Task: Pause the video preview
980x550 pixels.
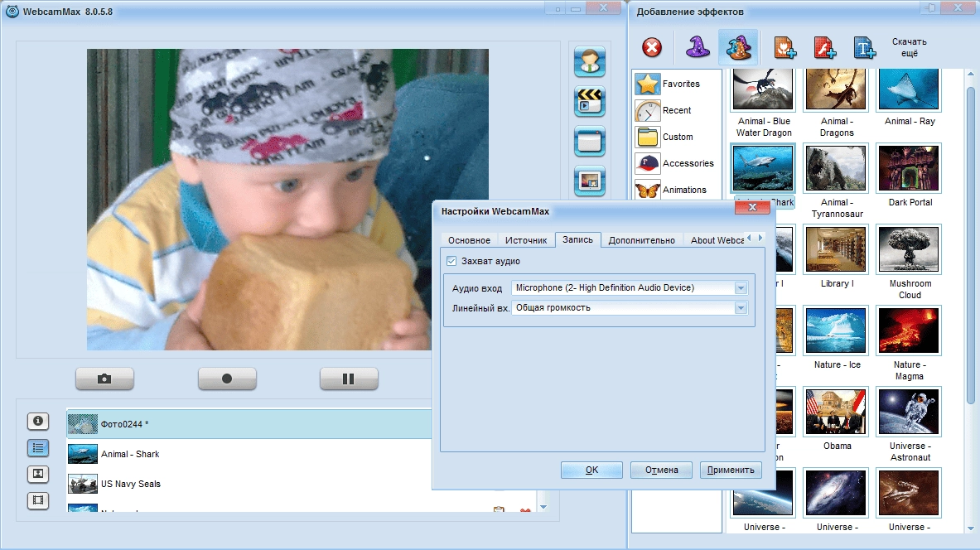Action: (349, 379)
